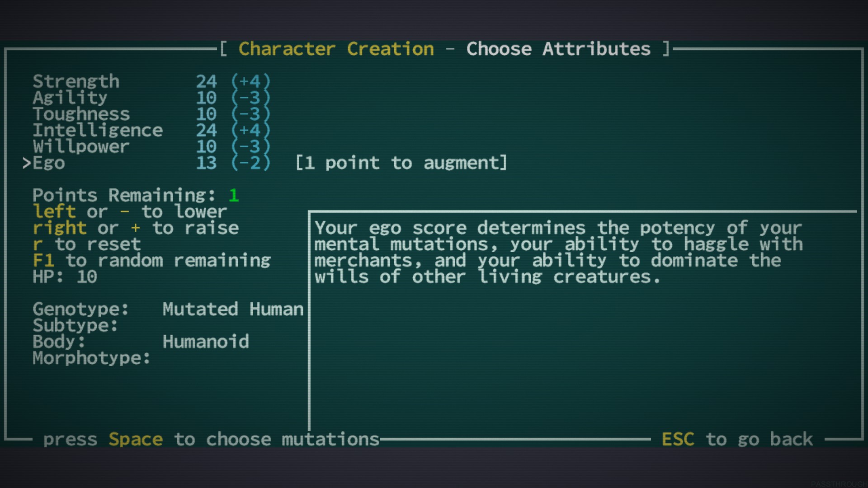Click the Ego attribute label
868x488 pixels.
49,163
